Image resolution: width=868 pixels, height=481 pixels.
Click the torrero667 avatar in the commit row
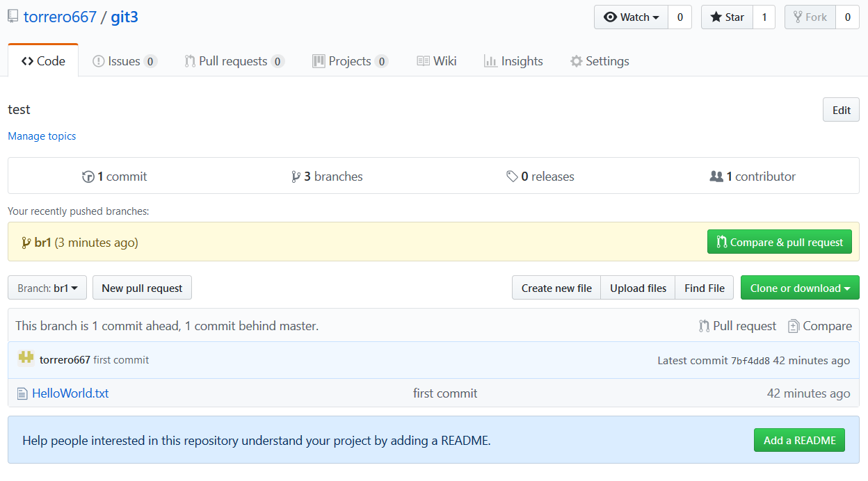click(x=26, y=359)
